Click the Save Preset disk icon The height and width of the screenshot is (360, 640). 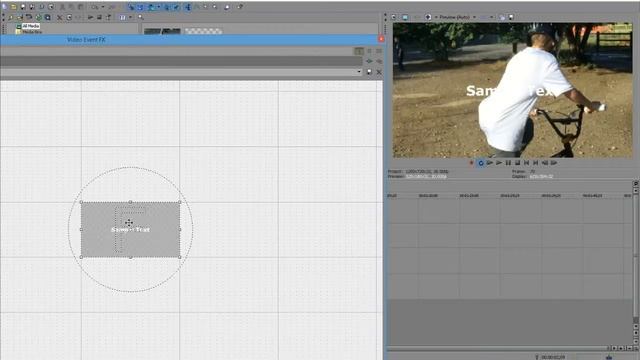[x=369, y=72]
